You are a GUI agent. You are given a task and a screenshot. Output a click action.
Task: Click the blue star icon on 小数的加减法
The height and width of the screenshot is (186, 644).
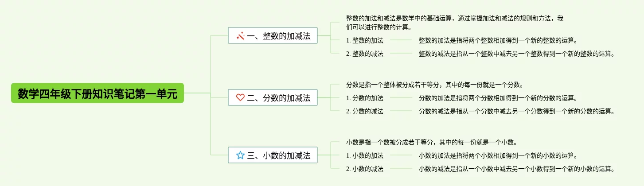240,155
